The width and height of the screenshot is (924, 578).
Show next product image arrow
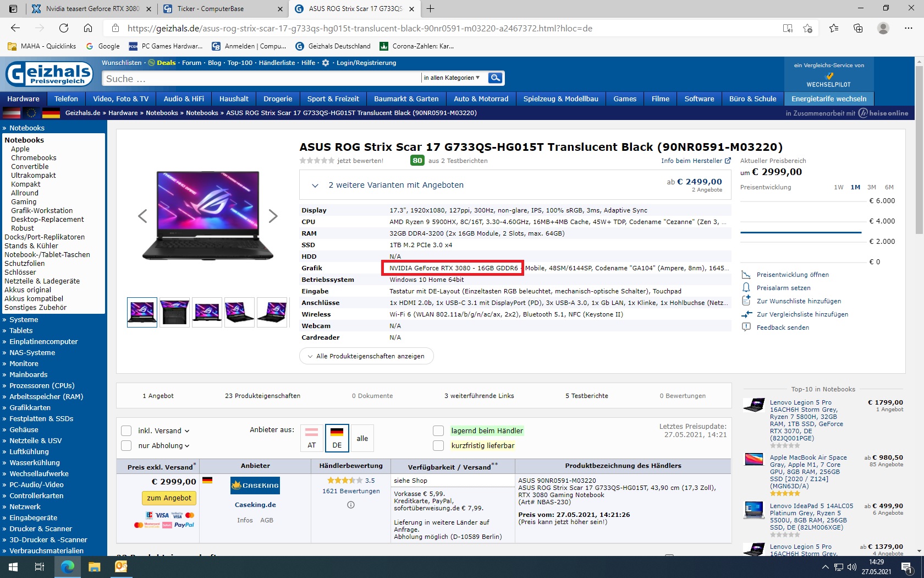click(273, 216)
